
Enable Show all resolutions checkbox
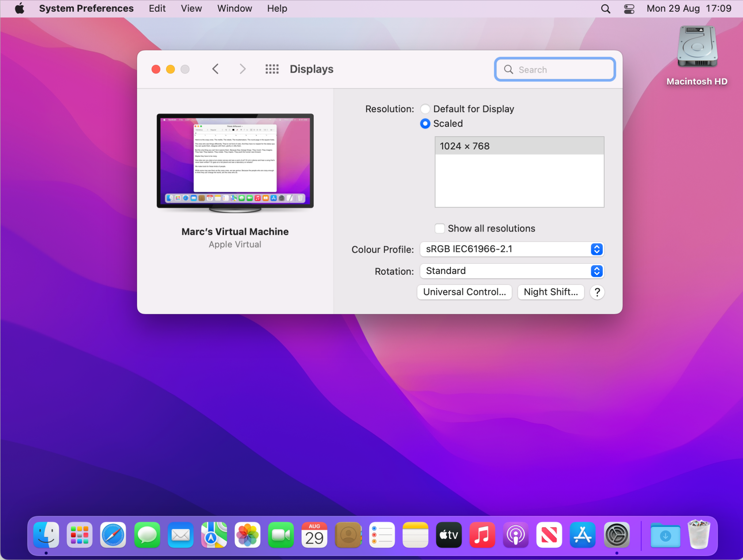click(440, 228)
